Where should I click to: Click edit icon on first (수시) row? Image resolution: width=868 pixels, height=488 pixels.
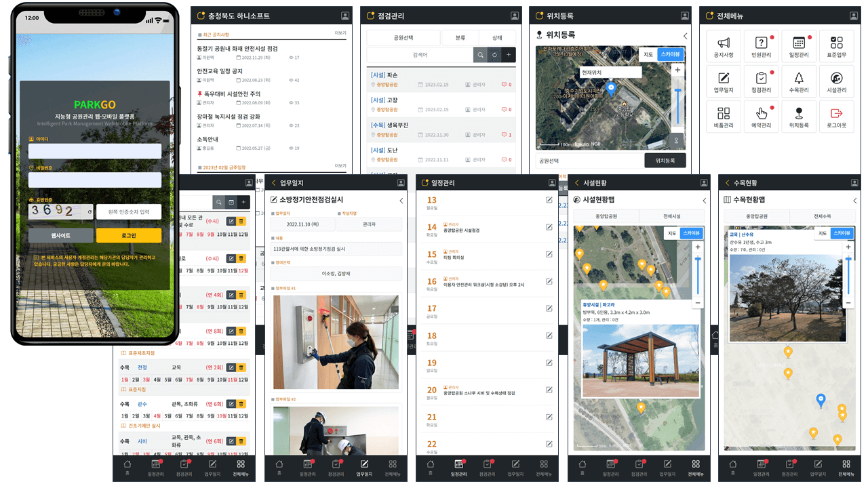coord(231,221)
